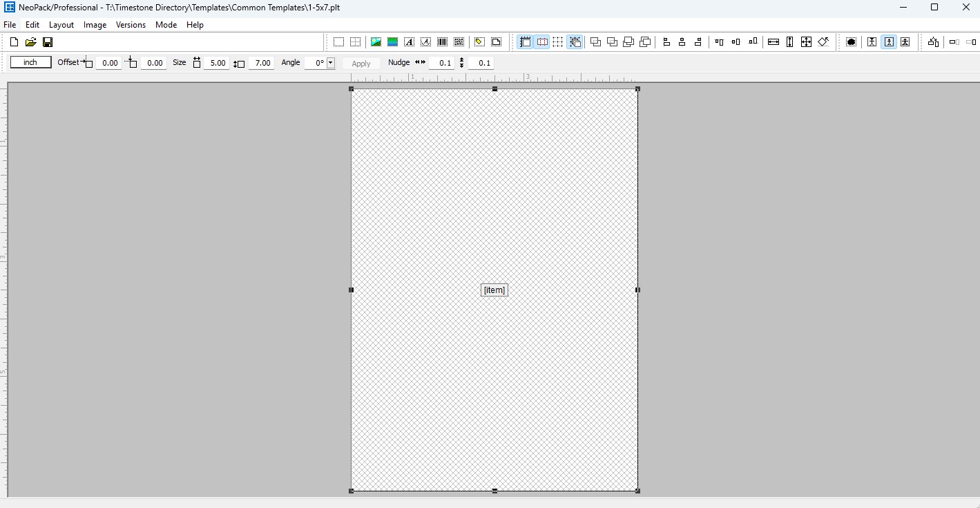Screen dimensions: 980x508
Task: Open the Image menu
Action: (95, 24)
